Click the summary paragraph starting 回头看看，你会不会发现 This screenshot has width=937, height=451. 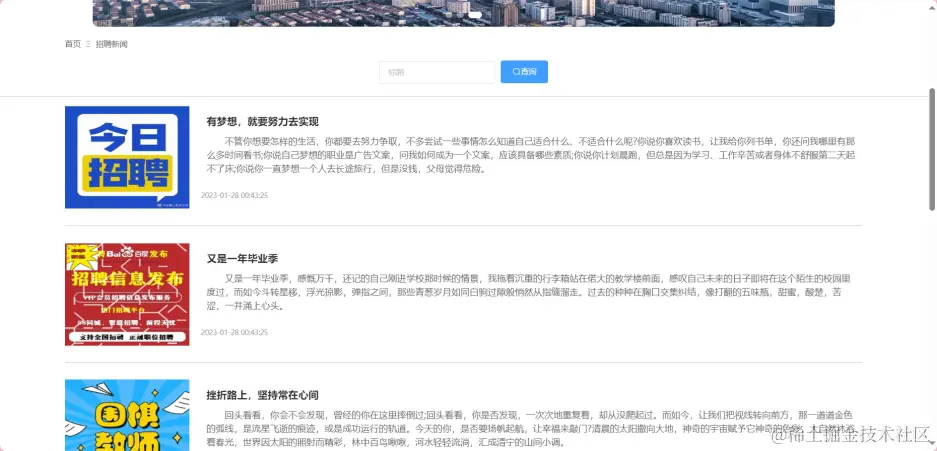point(531,429)
